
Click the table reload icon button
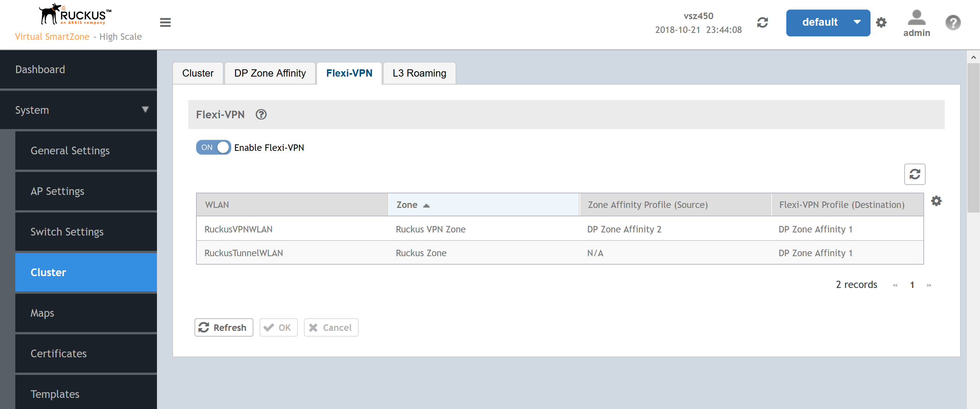point(915,174)
